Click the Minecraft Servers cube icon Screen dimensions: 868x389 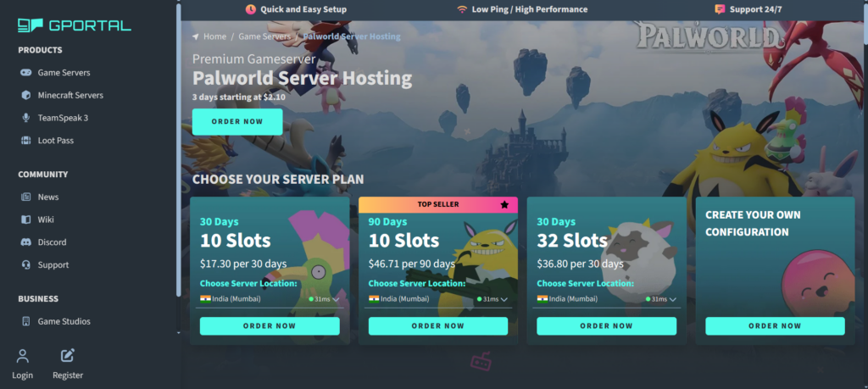point(25,95)
